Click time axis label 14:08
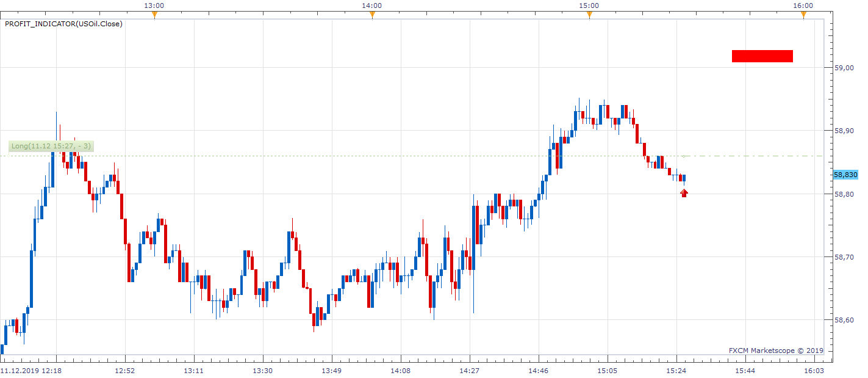 tap(400, 371)
